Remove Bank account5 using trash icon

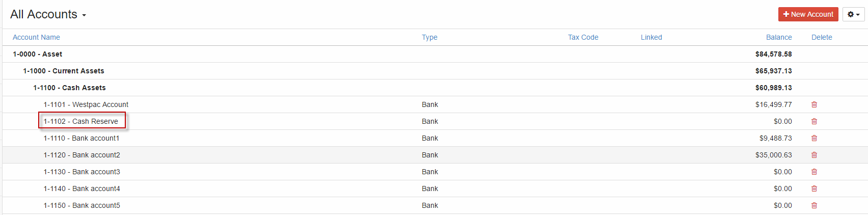click(x=814, y=205)
